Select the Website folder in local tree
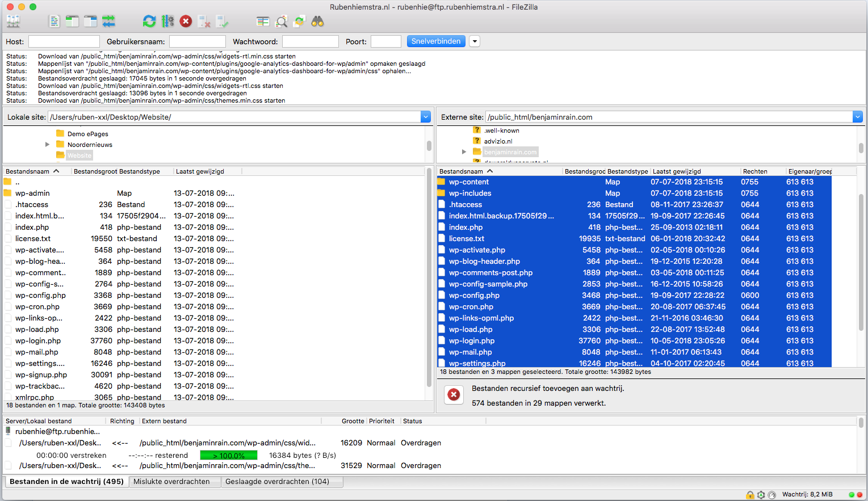Image resolution: width=868 pixels, height=501 pixels. [x=79, y=155]
